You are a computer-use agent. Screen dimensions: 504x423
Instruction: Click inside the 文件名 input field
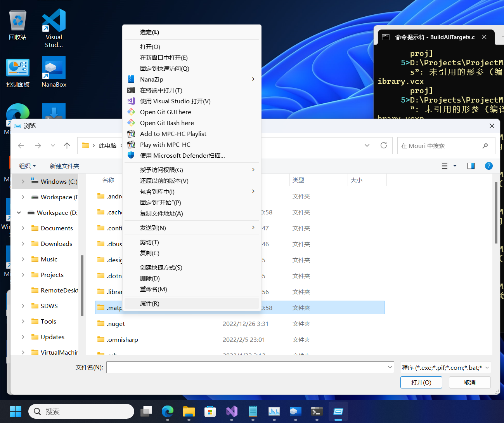248,367
